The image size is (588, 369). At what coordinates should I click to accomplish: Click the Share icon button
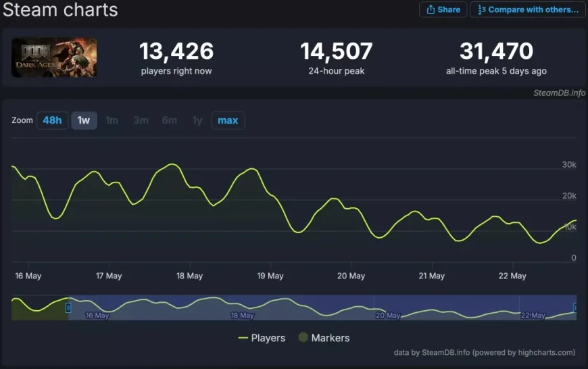431,9
